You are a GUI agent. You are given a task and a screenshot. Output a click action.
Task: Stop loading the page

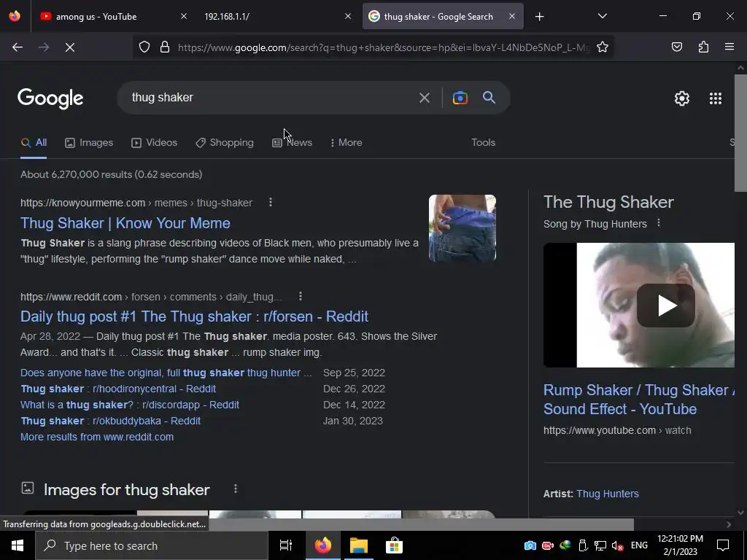(69, 47)
